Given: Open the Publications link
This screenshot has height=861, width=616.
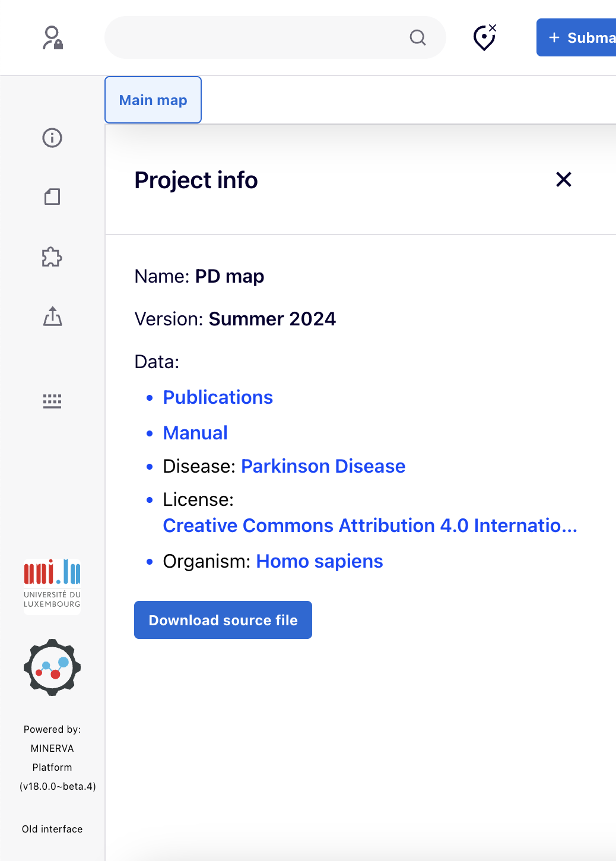Looking at the screenshot, I should tap(218, 397).
